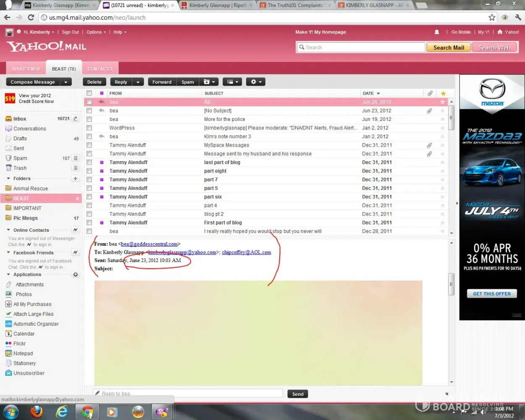The height and width of the screenshot is (420, 525).
Task: Click the attachment paperclip column header
Action: coord(430,93)
